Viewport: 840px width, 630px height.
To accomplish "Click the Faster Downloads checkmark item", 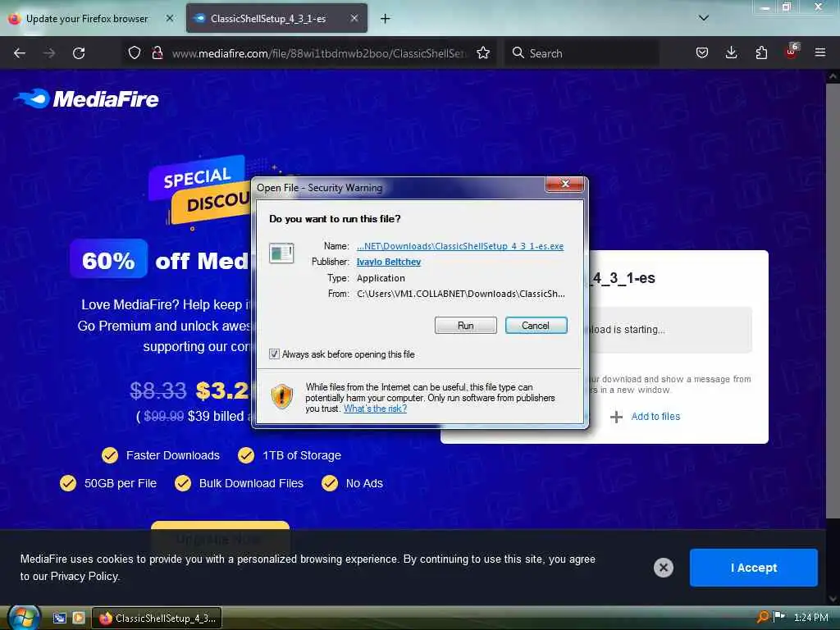I will tap(161, 455).
